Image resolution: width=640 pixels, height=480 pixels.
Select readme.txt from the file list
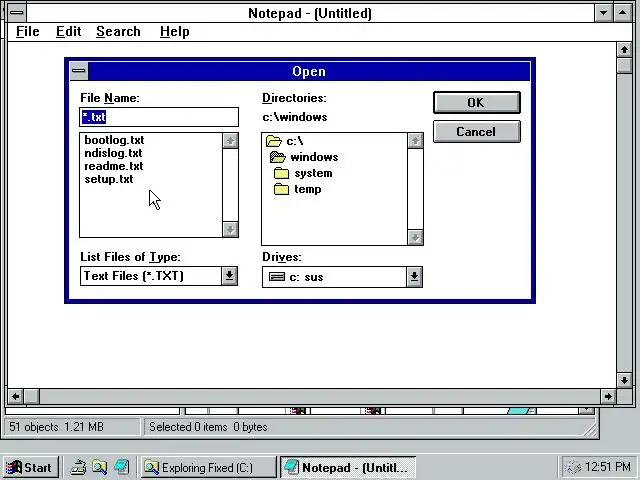pos(114,166)
